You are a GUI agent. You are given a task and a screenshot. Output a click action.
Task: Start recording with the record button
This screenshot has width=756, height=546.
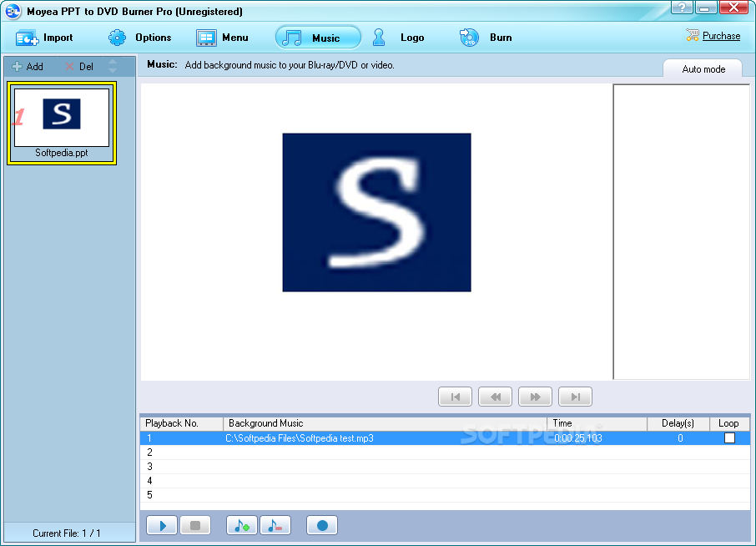[322, 525]
